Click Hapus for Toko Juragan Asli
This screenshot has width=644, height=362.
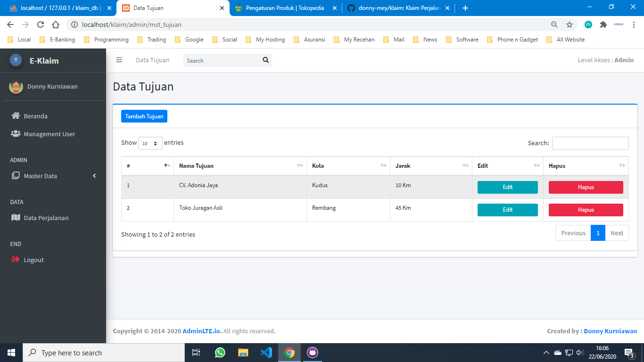coord(586,210)
